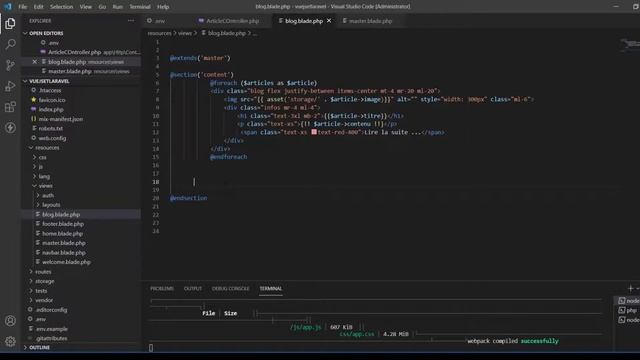Open the Run and Debug view
Image resolution: width=640 pixels, height=360 pixels.
coord(10,86)
